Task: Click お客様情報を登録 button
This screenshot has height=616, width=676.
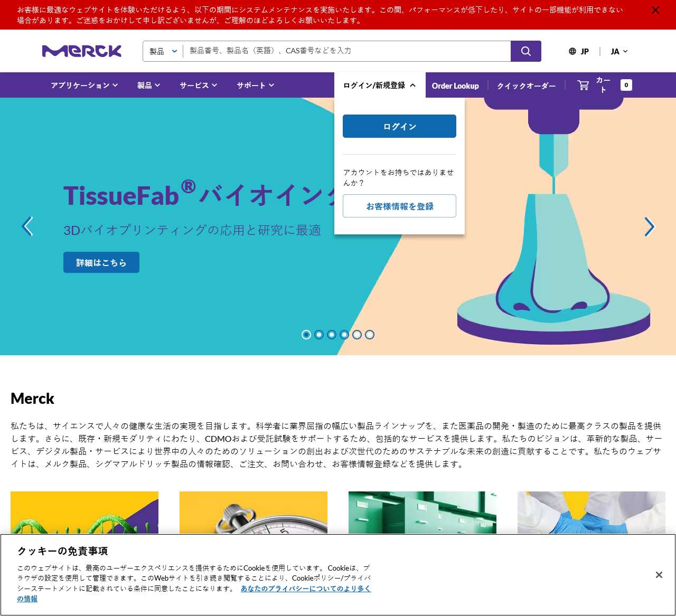Action: pos(399,206)
